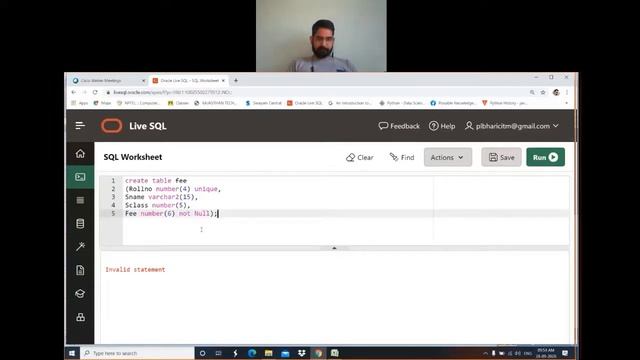Open Find in the worksheet
The width and height of the screenshot is (640, 360).
402,157
